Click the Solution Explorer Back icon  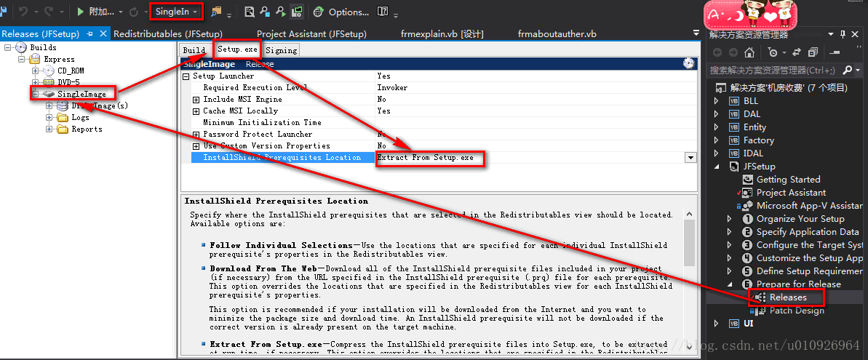point(717,52)
